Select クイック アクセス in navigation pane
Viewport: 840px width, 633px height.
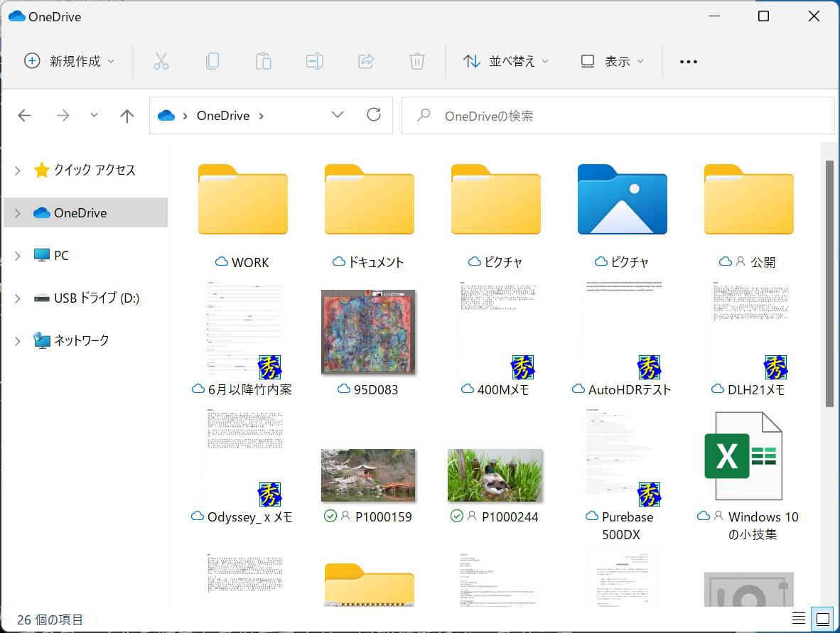click(86, 171)
